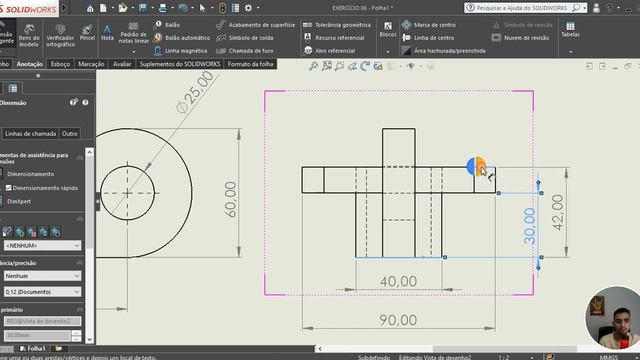Click the rotate view icon in view toolbar
Viewport: 640px width, 360px height.
tap(365, 66)
